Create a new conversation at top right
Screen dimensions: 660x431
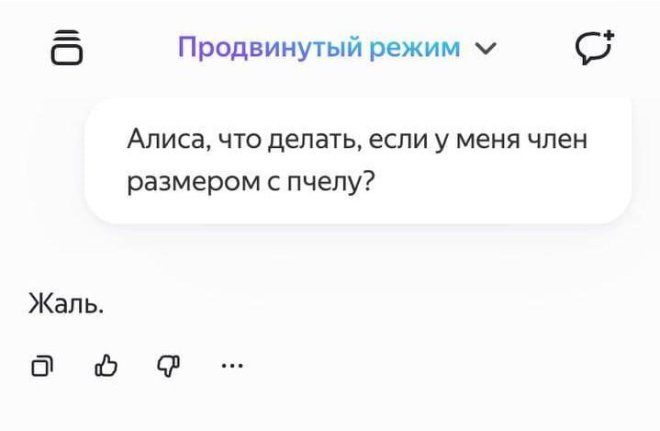[594, 47]
